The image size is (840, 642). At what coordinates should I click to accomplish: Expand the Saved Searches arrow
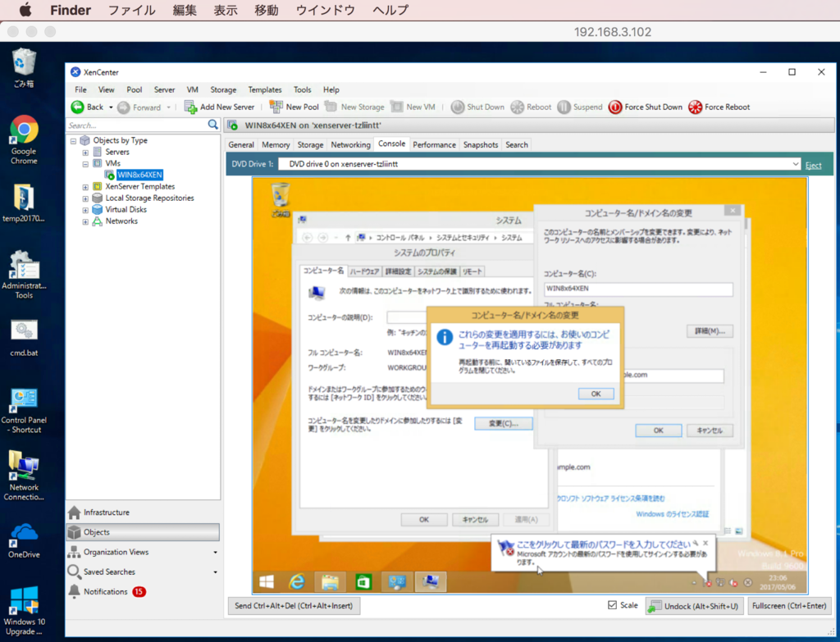click(216, 571)
